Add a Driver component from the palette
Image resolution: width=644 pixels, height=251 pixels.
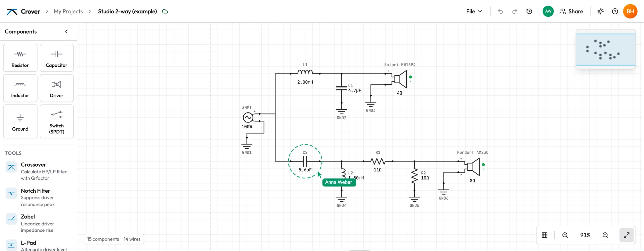(x=57, y=88)
